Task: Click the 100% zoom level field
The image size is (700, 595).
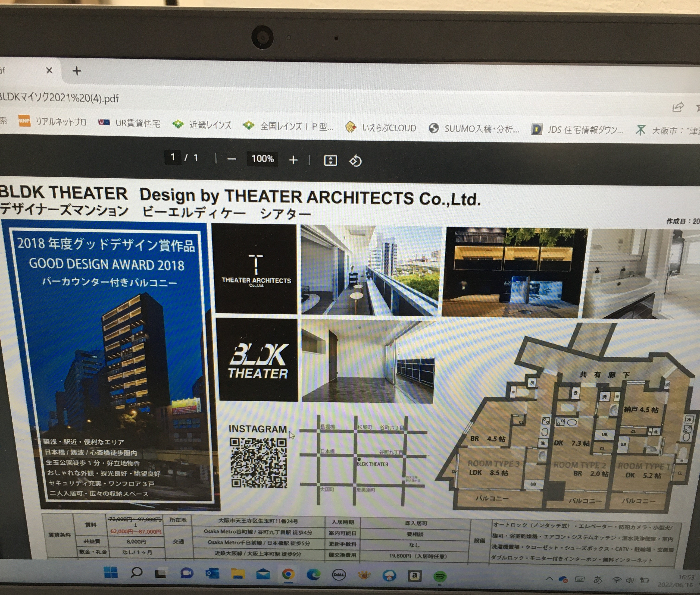Action: [262, 159]
